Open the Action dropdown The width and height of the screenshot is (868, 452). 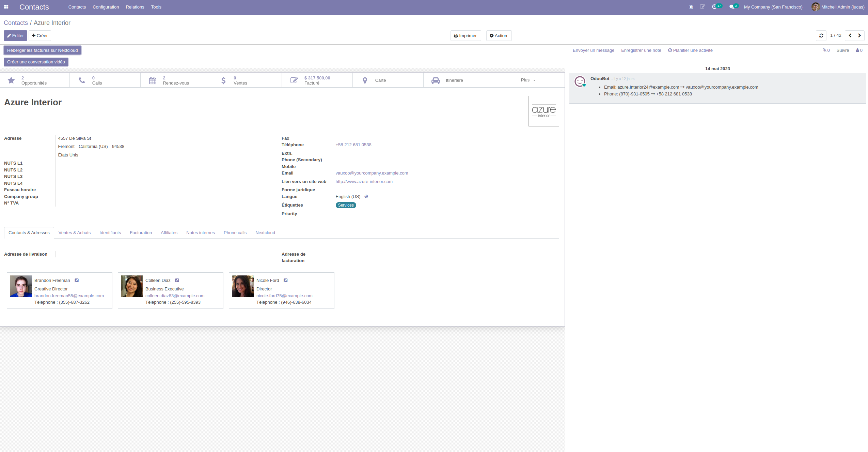[499, 35]
